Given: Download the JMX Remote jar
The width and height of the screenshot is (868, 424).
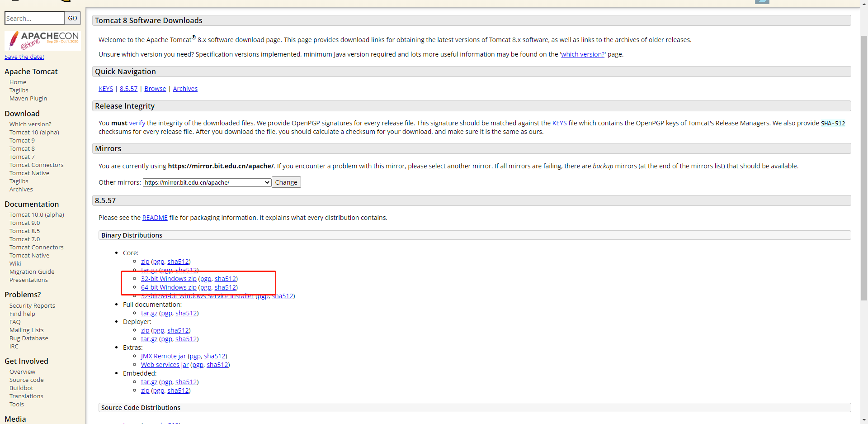Looking at the screenshot, I should click(x=163, y=356).
